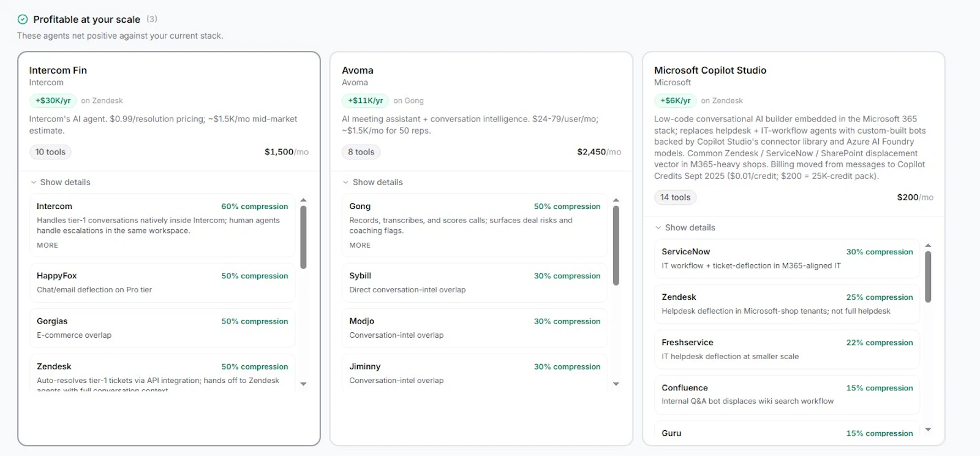Click the Zendesk row in Intercom Fin details
The height and width of the screenshot is (456, 980).
[162, 373]
